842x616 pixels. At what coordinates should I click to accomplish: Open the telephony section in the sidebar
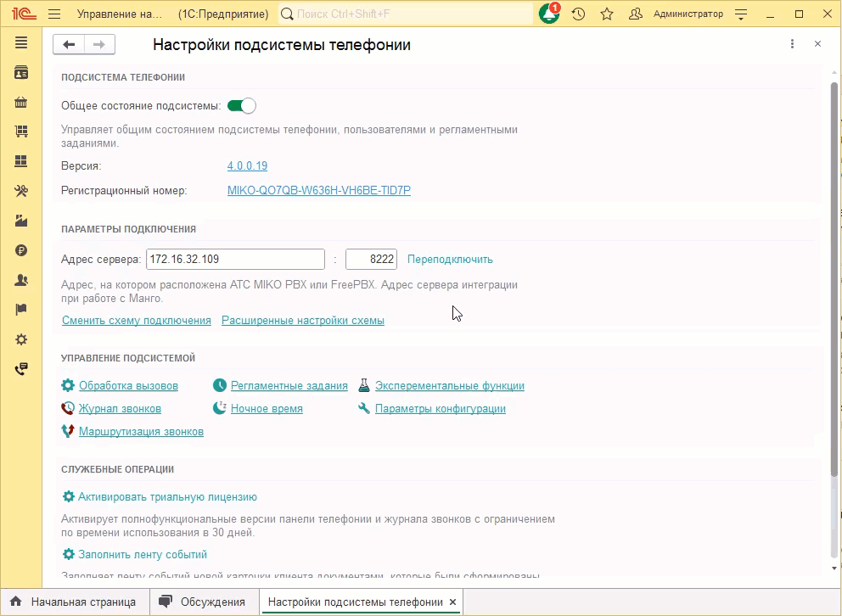[21, 368]
